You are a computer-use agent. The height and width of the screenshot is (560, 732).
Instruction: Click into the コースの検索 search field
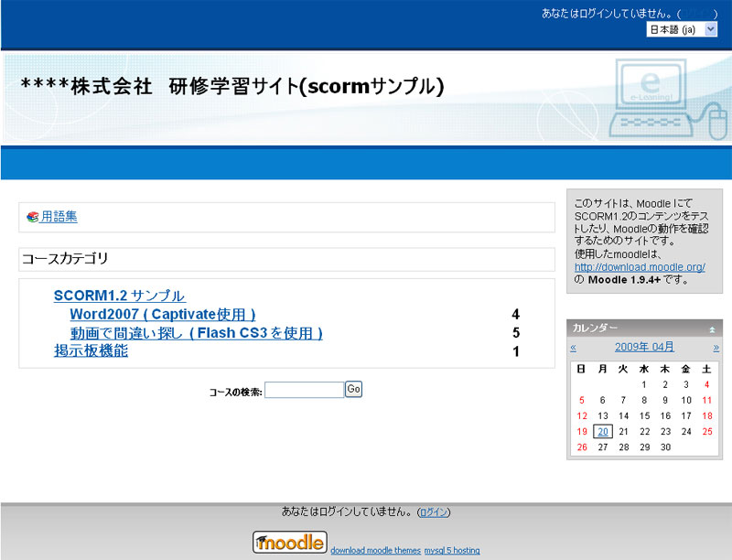click(x=304, y=390)
